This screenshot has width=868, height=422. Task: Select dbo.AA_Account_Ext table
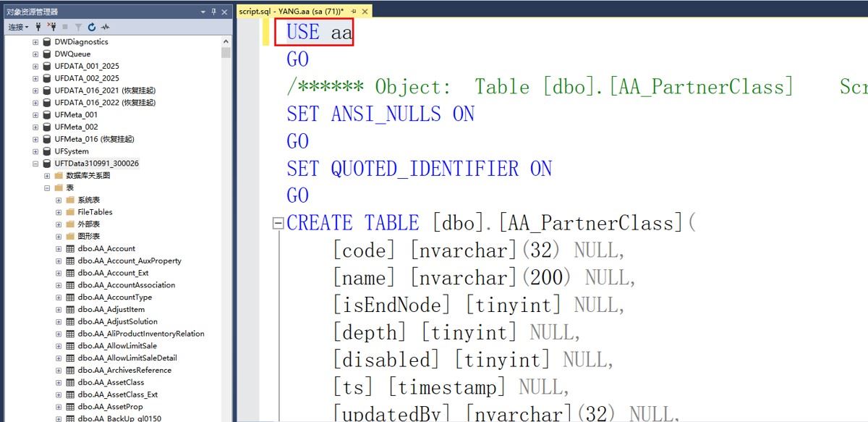pos(113,273)
